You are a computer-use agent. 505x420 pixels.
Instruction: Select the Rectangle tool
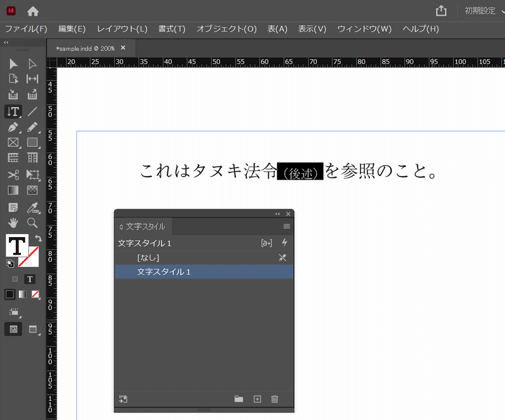[x=32, y=143]
